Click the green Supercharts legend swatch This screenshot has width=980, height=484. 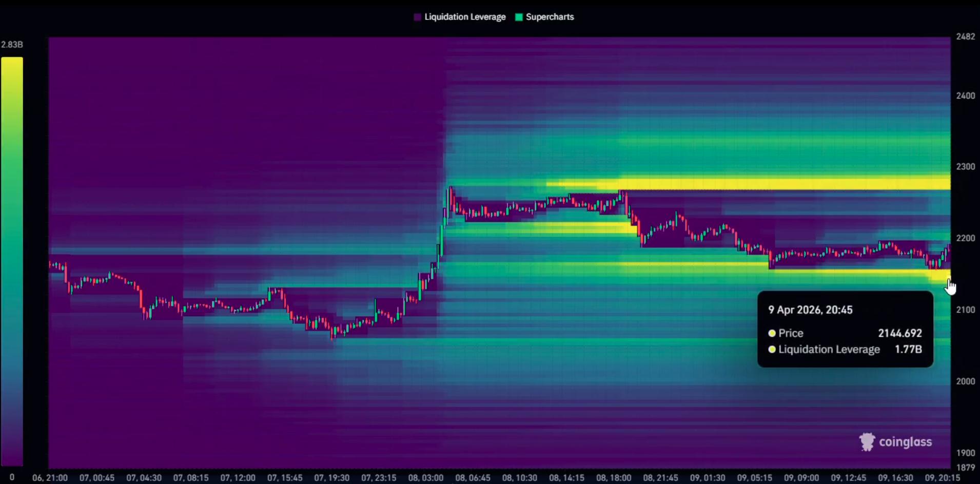click(x=519, y=17)
